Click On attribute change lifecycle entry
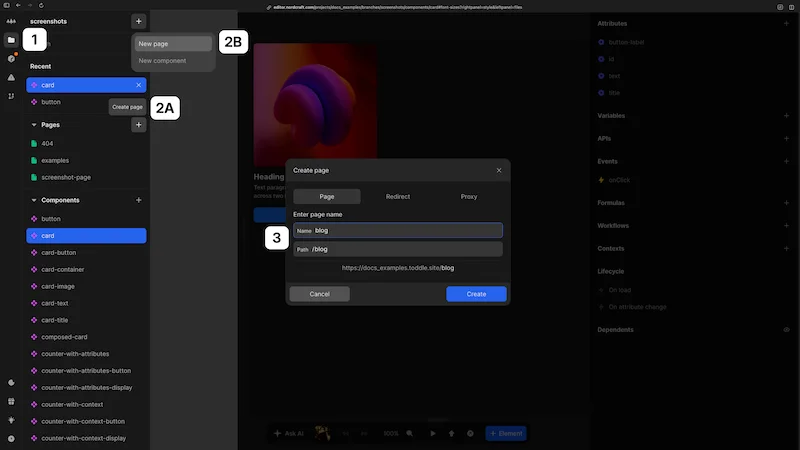 [637, 307]
